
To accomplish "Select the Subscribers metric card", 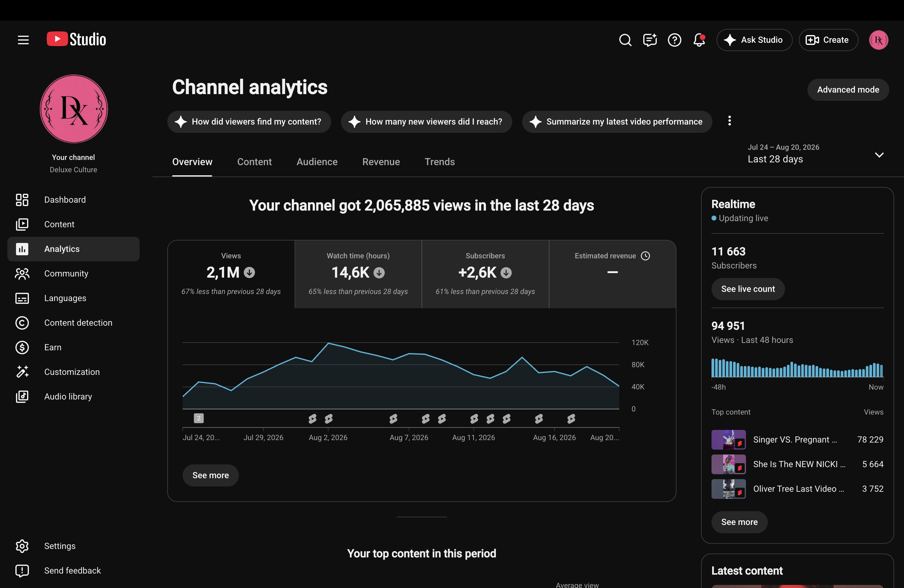I will (485, 274).
